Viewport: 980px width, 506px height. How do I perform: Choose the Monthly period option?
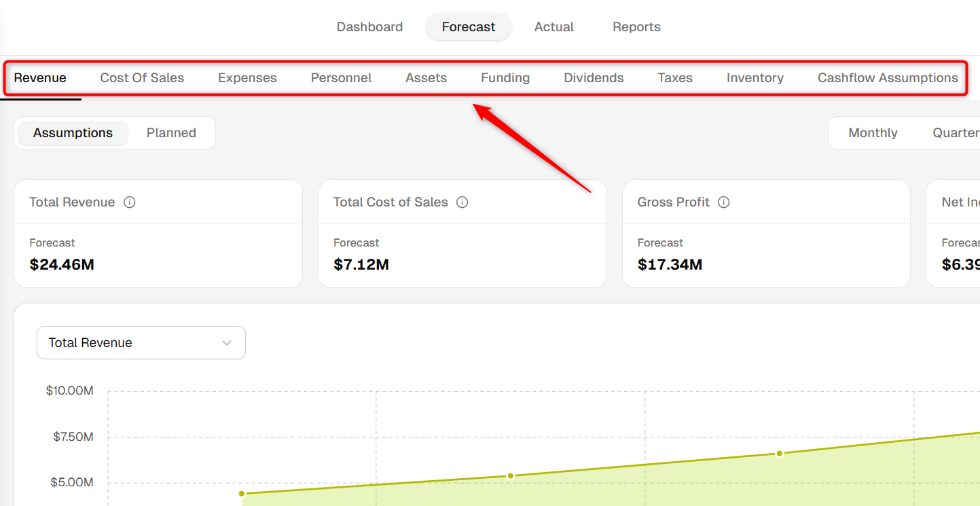click(873, 133)
